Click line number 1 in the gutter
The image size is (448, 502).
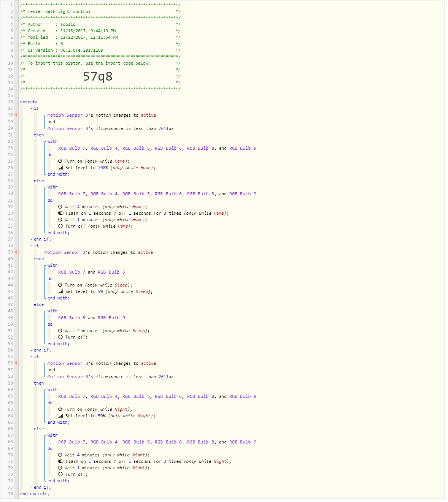[11, 5]
